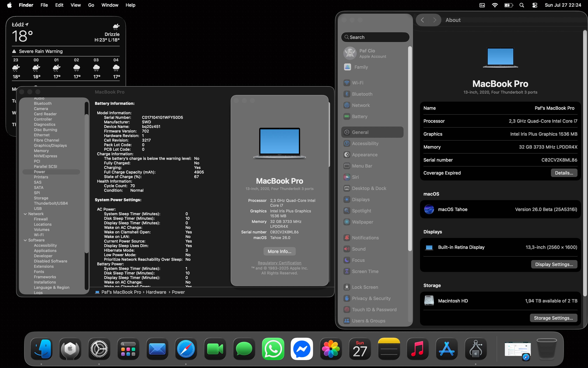Viewport: 588px width, 368px height.
Task: Select NVMExpress in hardware list
Action: click(x=45, y=156)
